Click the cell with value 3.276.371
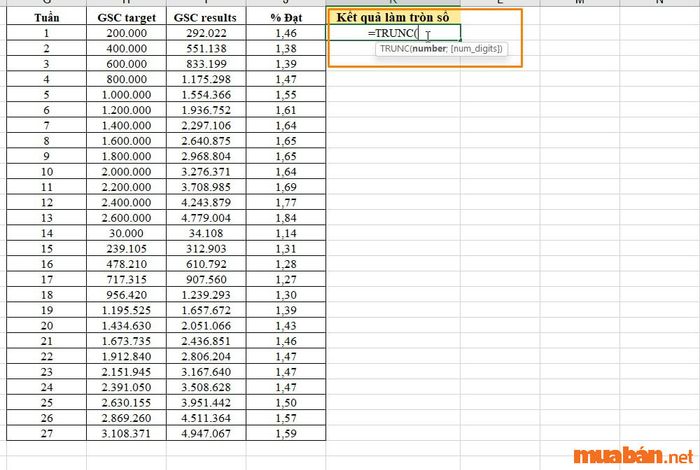 pyautogui.click(x=206, y=171)
